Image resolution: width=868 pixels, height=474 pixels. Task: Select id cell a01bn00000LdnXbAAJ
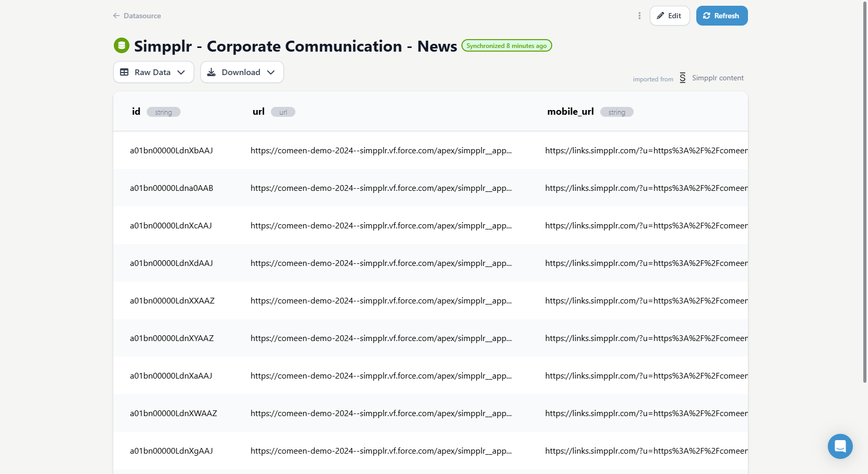(171, 150)
